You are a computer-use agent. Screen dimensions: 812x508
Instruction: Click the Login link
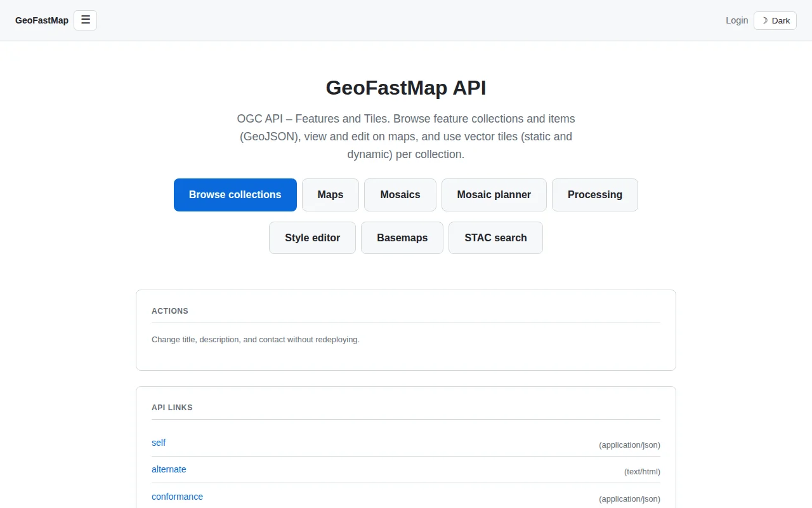click(x=737, y=20)
